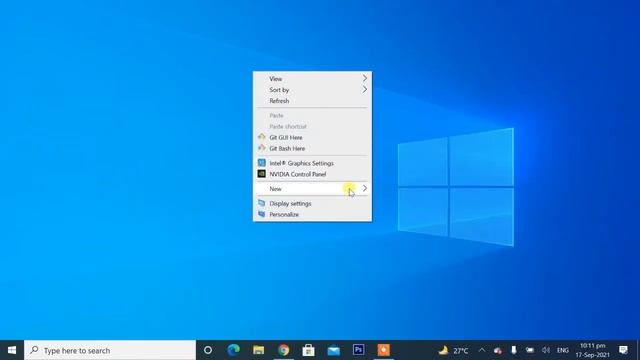Choose Personalize from context menu

[312, 214]
